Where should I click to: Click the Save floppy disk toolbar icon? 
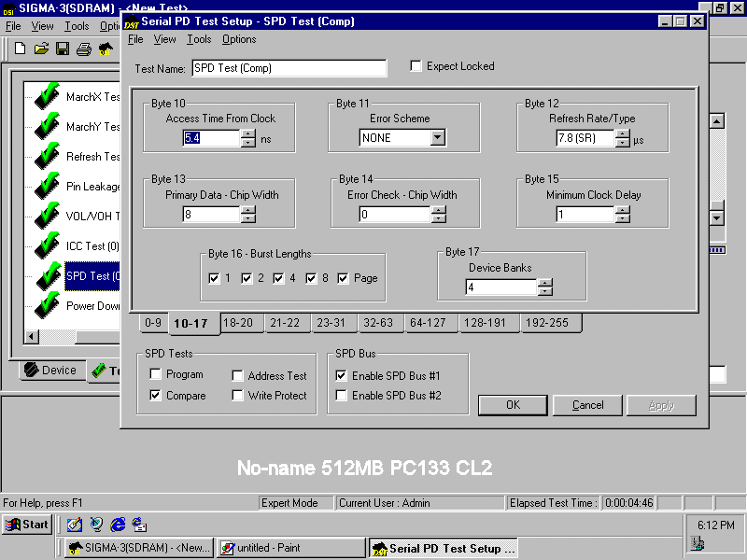[61, 48]
